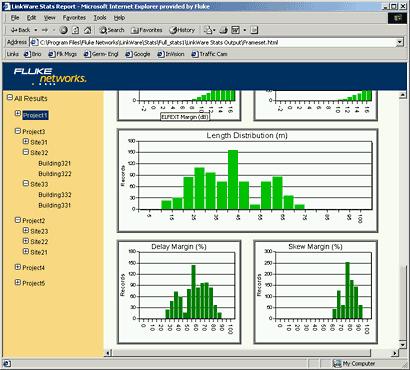Click the Length Distribution (m) chart title
Screen dimensions: 410x370
pyautogui.click(x=247, y=135)
